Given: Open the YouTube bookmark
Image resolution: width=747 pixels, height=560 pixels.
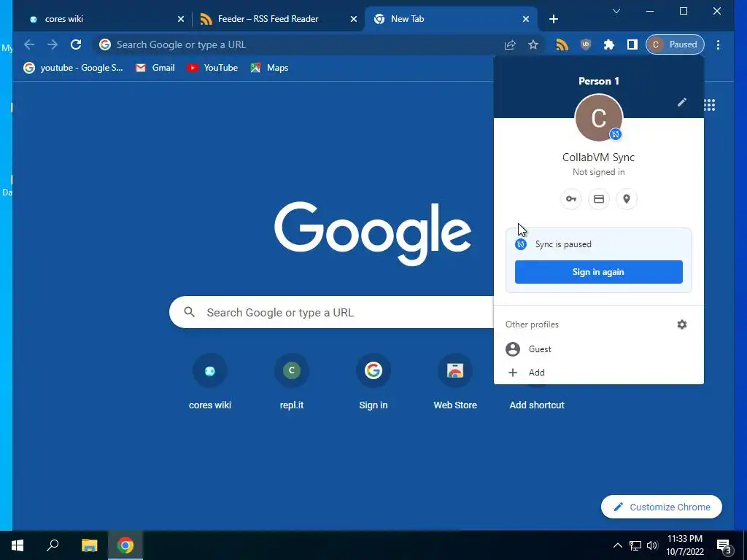Looking at the screenshot, I should pyautogui.click(x=212, y=68).
